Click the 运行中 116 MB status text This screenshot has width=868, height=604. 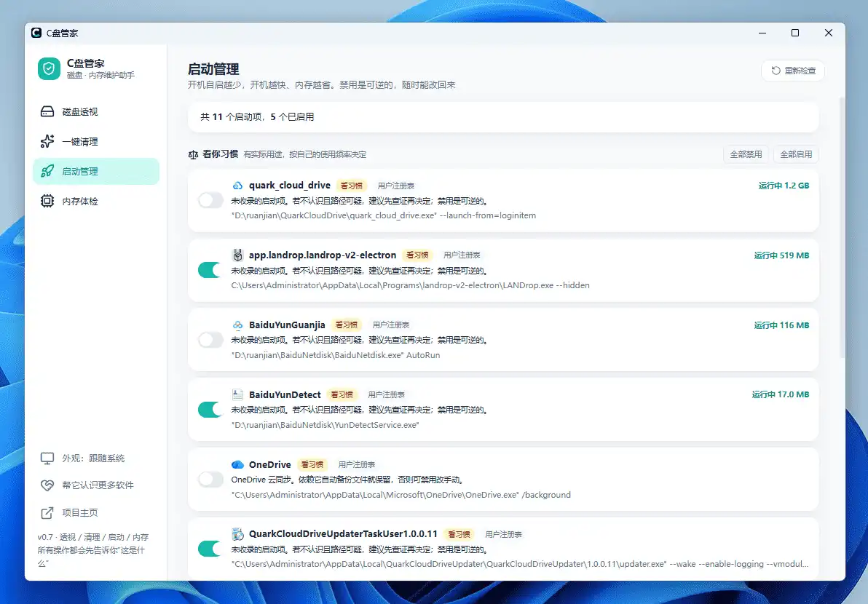tap(781, 325)
